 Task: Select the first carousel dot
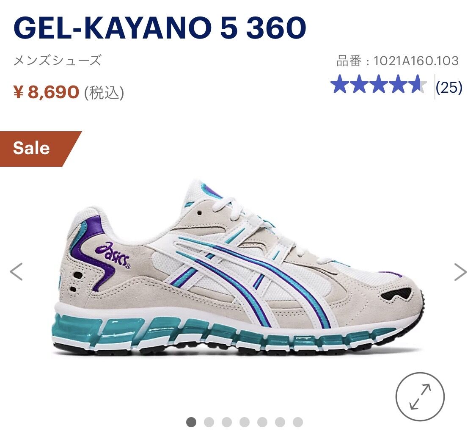click(191, 422)
